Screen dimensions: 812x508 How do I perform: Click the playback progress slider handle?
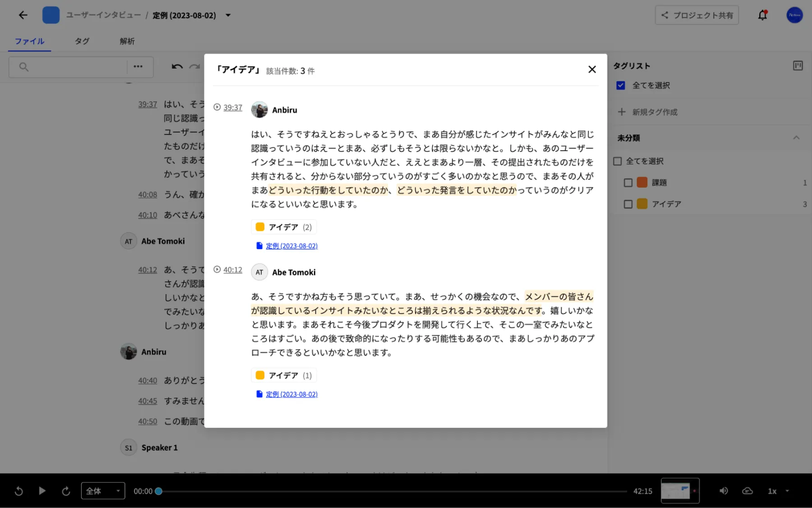(x=159, y=491)
